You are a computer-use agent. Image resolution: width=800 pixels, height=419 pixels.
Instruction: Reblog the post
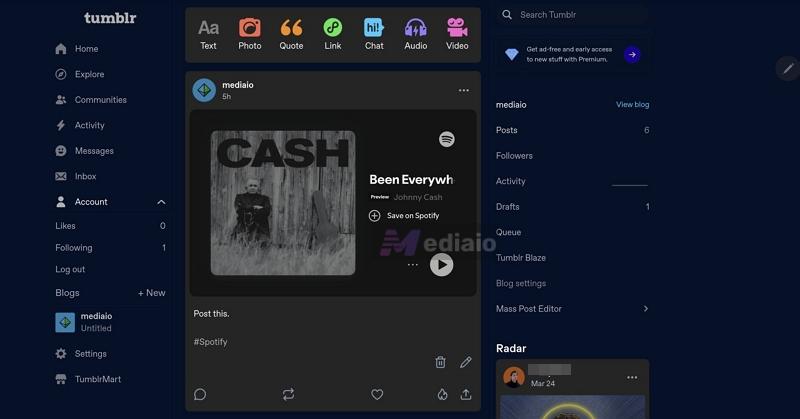pyautogui.click(x=288, y=394)
